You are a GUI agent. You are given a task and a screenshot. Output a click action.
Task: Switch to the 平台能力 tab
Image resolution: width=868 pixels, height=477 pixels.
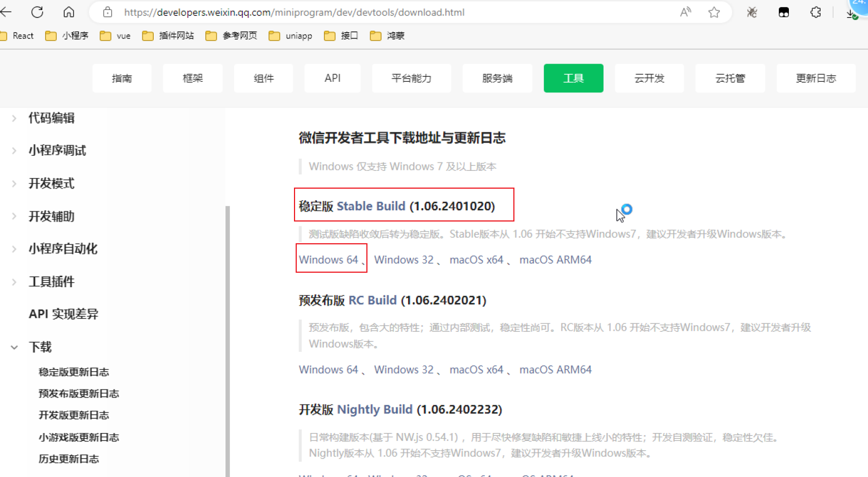(x=411, y=78)
